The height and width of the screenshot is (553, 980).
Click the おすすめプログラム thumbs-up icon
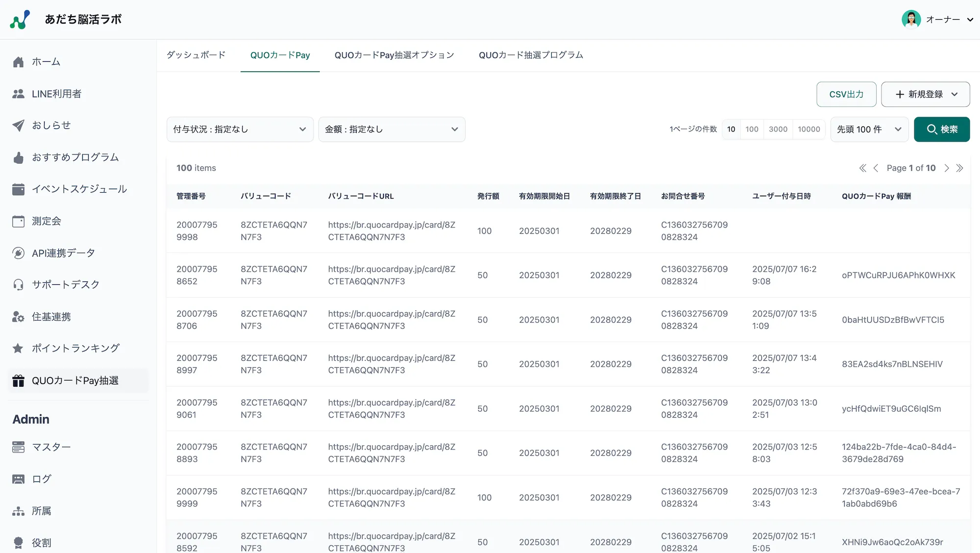tap(18, 157)
